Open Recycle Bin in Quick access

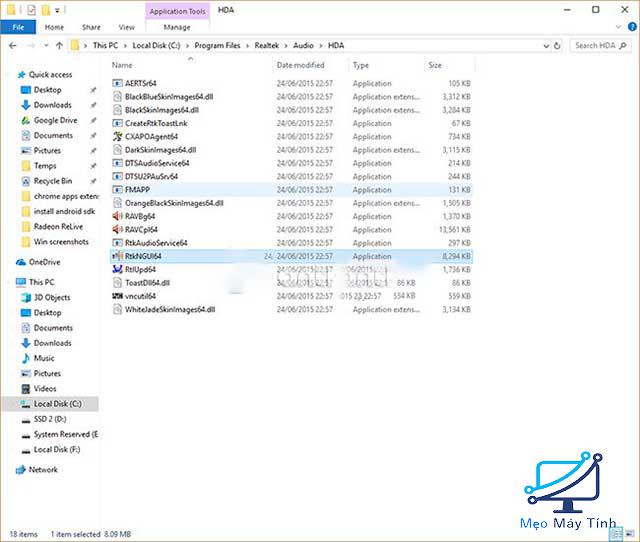(53, 181)
